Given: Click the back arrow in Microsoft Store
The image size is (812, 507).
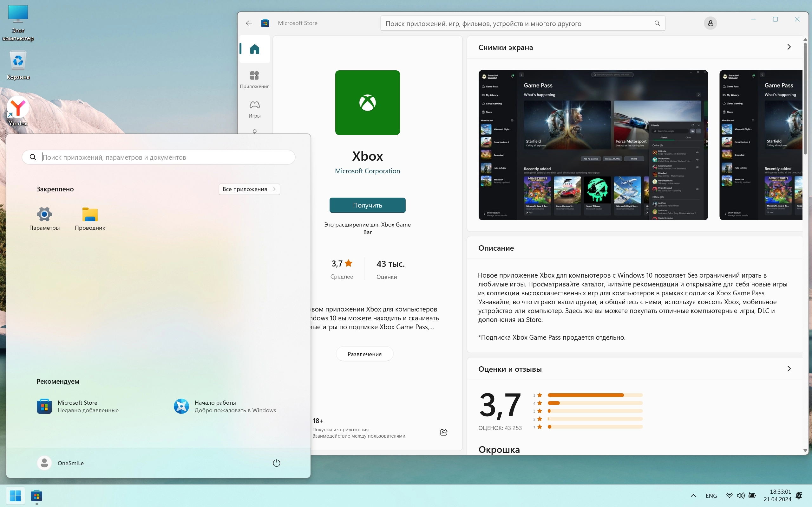Looking at the screenshot, I should [249, 23].
